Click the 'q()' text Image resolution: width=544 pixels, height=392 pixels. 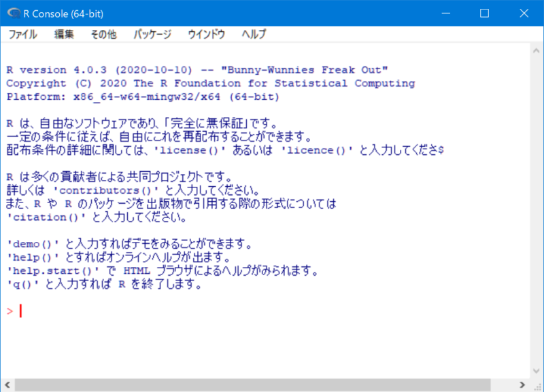point(22,284)
